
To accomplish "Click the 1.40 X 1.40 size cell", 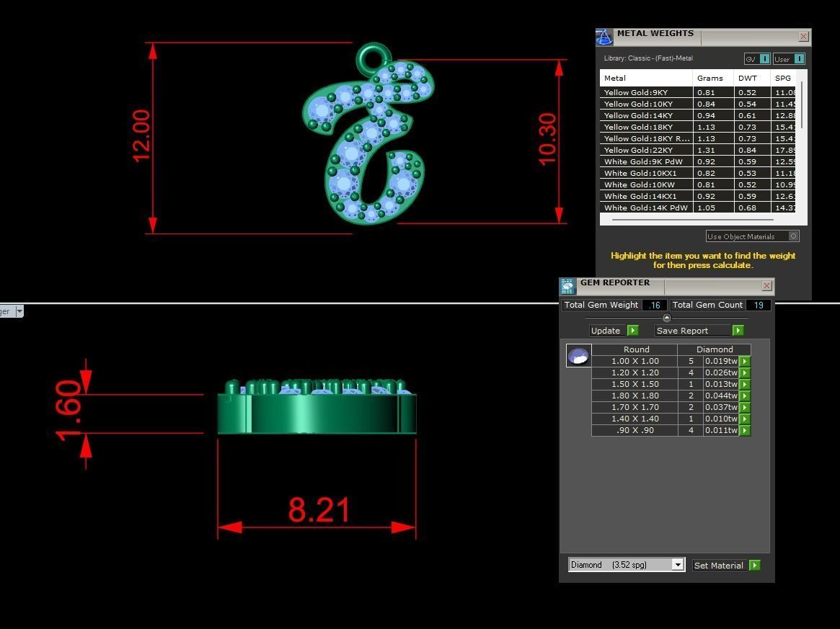I will [x=635, y=419].
